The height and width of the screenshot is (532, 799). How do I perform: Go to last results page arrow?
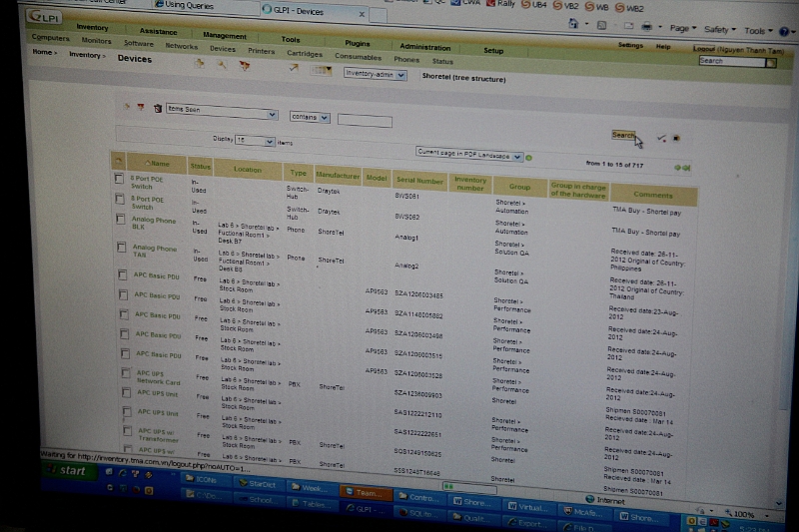tap(686, 168)
